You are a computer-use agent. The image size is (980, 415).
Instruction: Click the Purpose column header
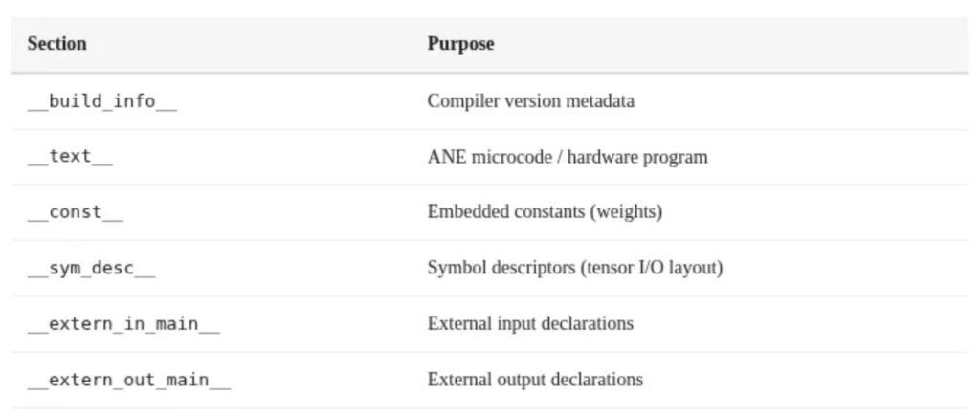pos(460,44)
